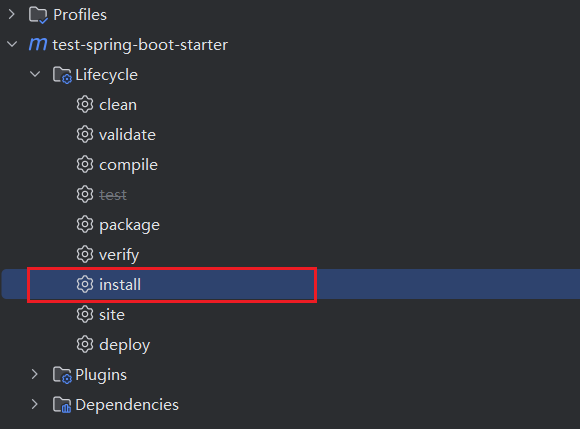Click the gear icon beside deploy
Viewport: 580px width, 429px height.
coord(85,344)
